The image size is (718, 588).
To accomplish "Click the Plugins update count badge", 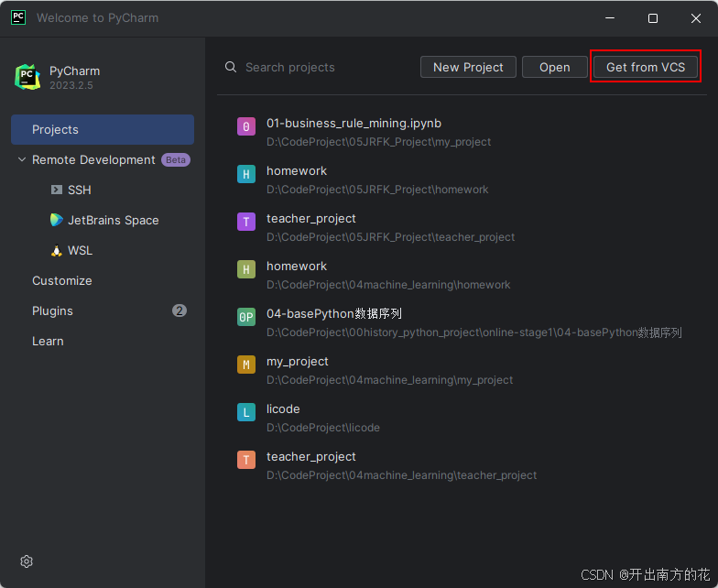I will 179,311.
